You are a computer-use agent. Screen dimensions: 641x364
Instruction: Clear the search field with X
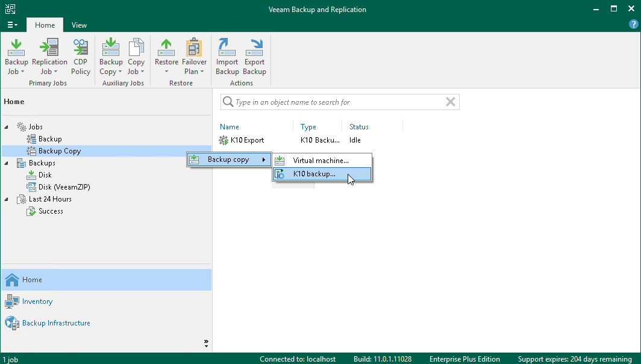[451, 102]
